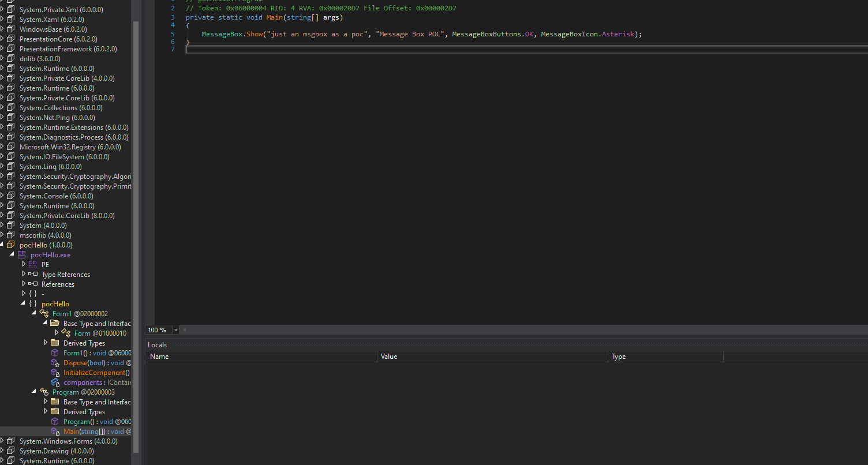Click the Locals panel title
The height and width of the screenshot is (465, 868).
click(158, 345)
